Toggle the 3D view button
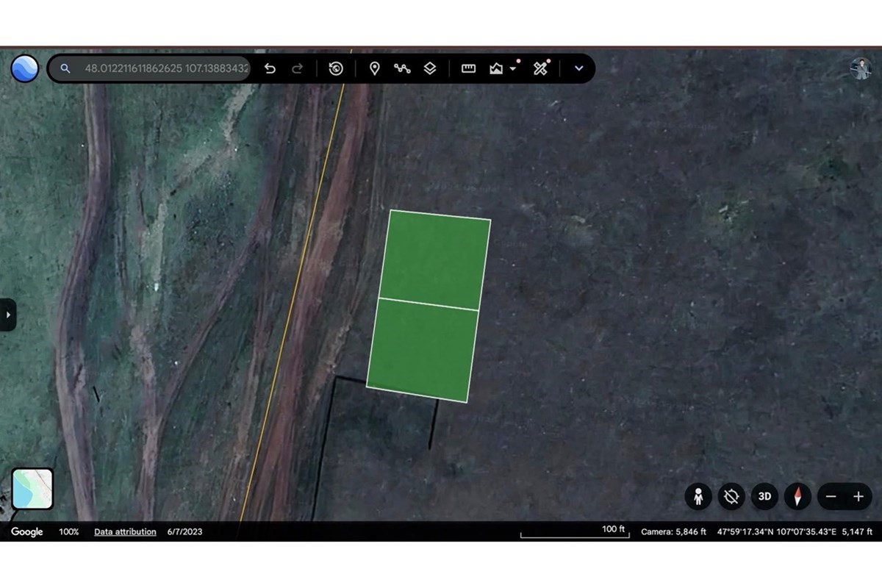 click(764, 497)
